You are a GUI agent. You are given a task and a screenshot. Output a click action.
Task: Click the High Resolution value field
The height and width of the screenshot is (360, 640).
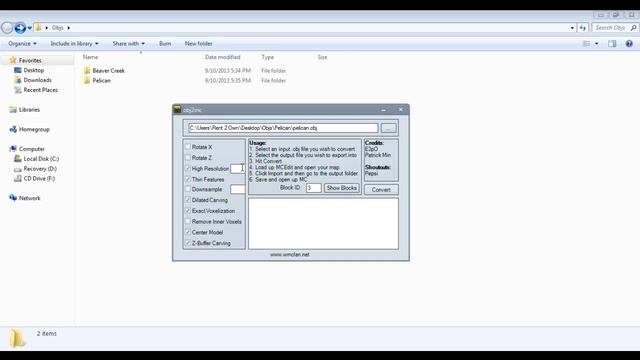[x=238, y=169]
